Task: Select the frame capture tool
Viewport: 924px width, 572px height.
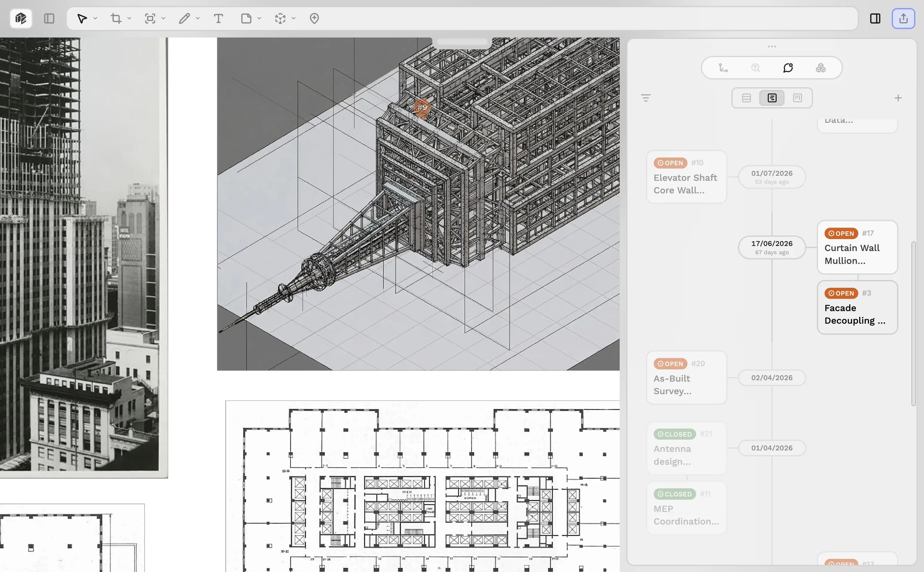Action: tap(150, 19)
